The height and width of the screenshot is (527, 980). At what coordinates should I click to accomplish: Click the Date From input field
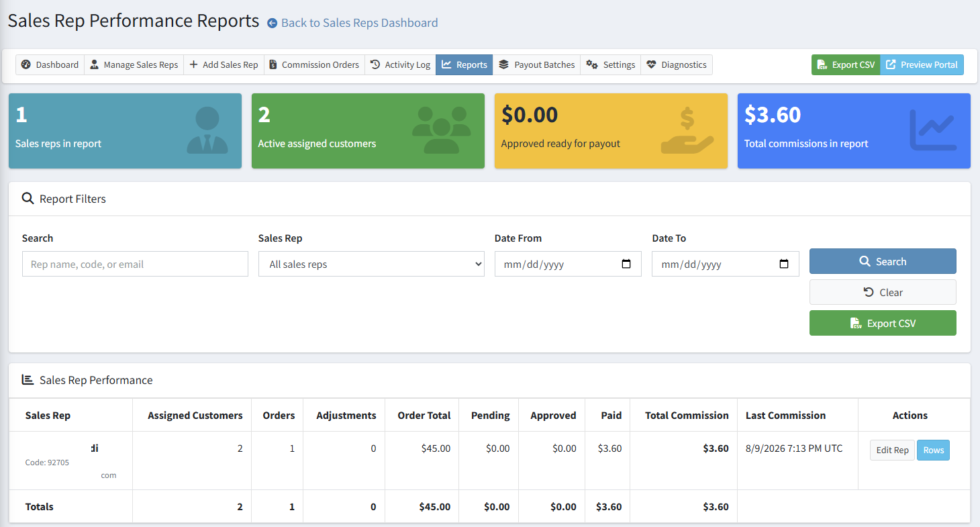pyautogui.click(x=568, y=264)
